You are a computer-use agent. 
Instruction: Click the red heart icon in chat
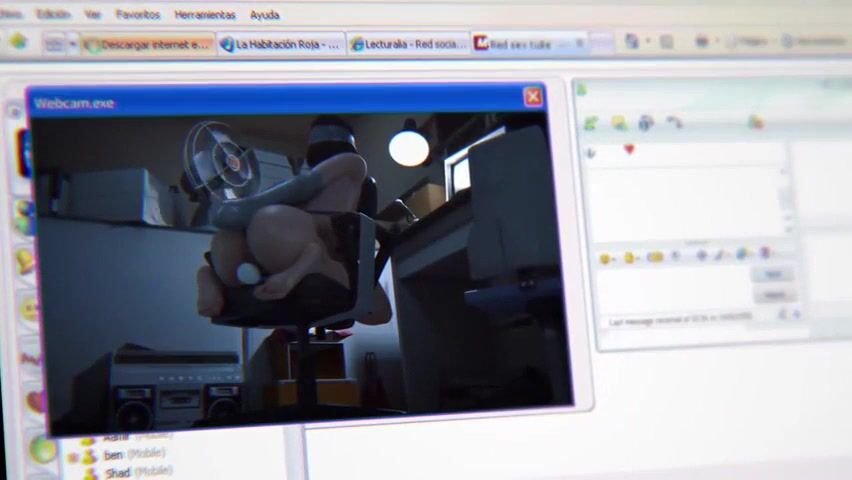click(x=629, y=150)
